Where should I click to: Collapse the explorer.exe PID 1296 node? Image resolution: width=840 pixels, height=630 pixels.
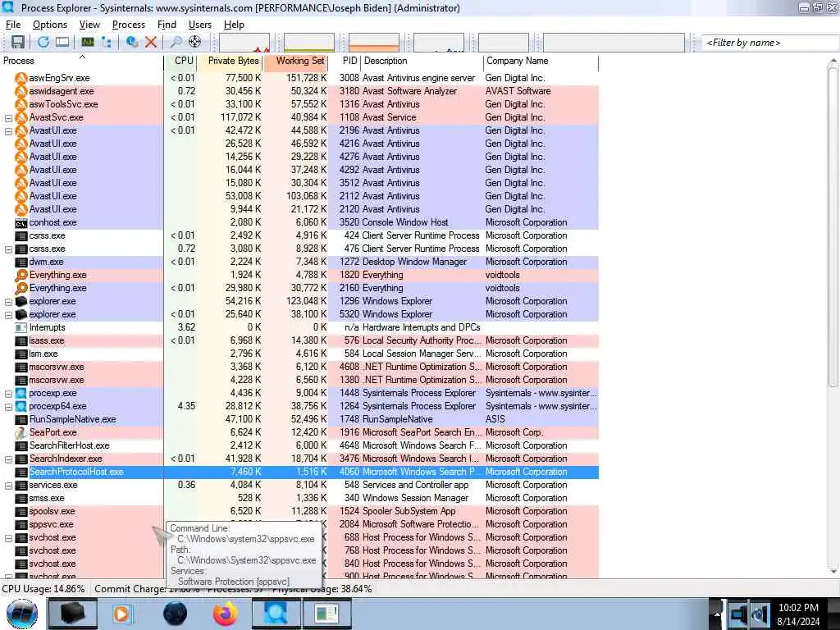click(x=8, y=302)
